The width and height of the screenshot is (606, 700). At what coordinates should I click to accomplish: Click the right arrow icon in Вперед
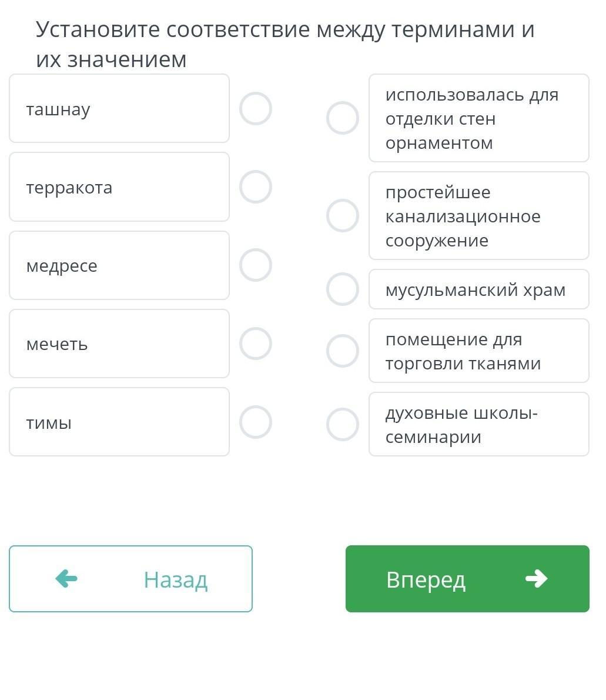tap(536, 579)
